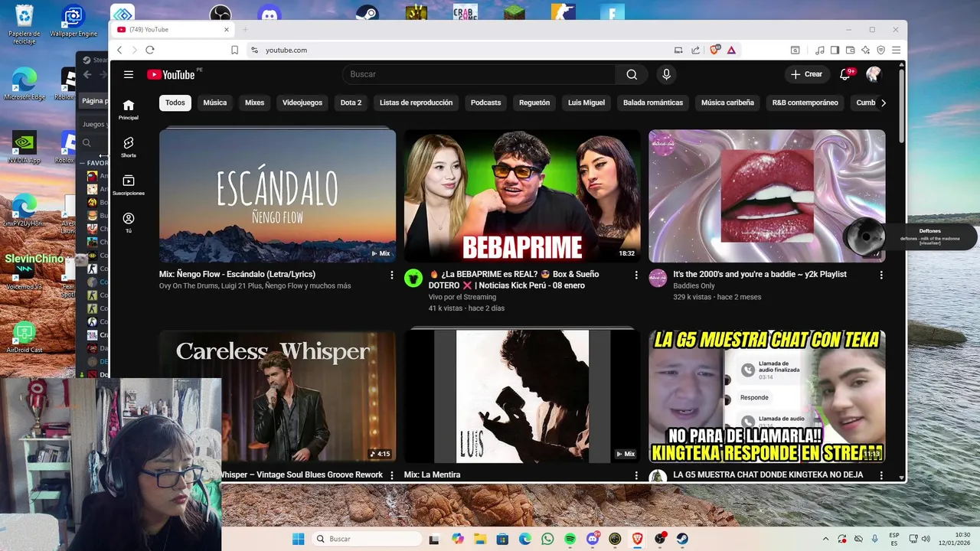Open Steam from the taskbar
980x551 pixels.
coord(682,539)
